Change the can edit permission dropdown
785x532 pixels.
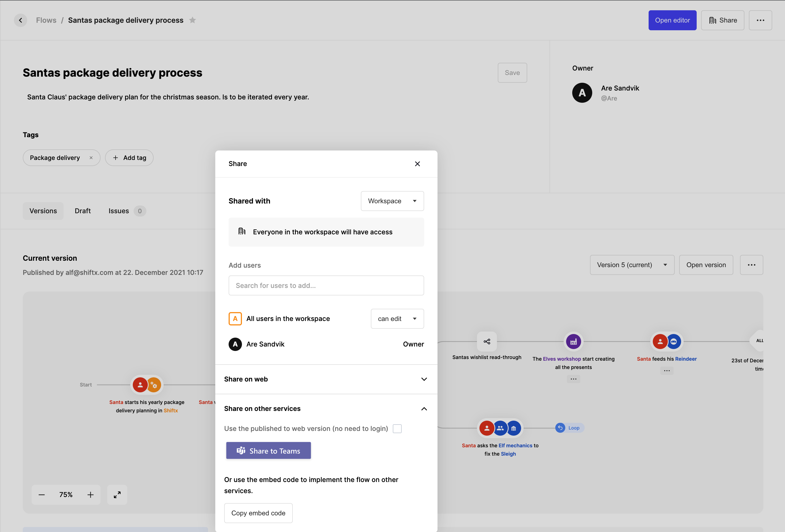(397, 319)
